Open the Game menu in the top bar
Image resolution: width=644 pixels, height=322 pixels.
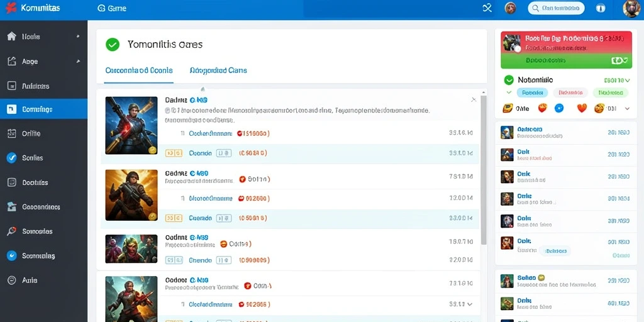coord(112,8)
